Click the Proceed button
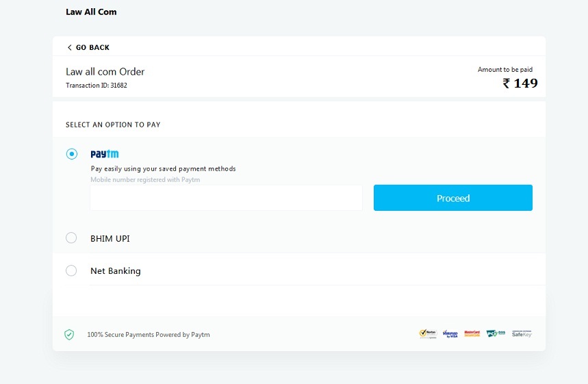Viewport: 588px width, 384px height. tap(453, 198)
